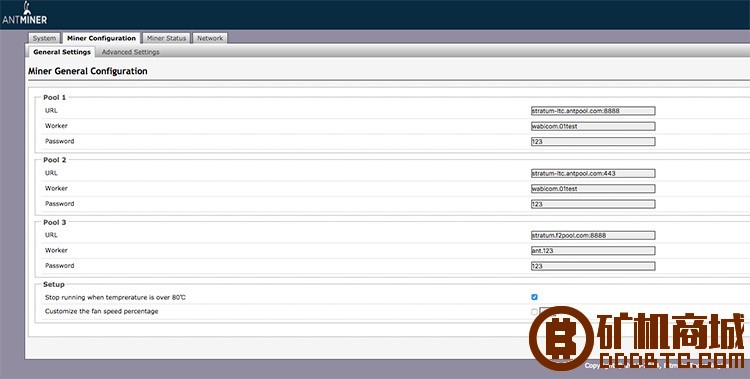Click the Pool 2 URL field

tap(593, 173)
